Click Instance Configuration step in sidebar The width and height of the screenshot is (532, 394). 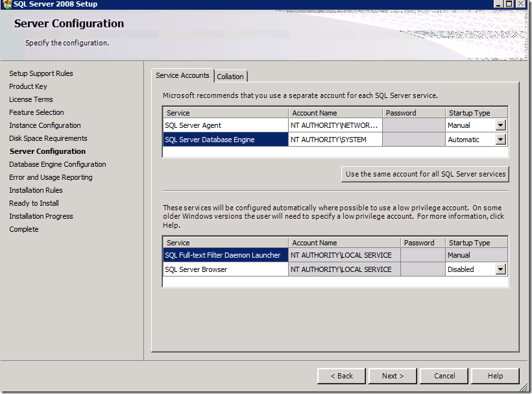(x=45, y=125)
